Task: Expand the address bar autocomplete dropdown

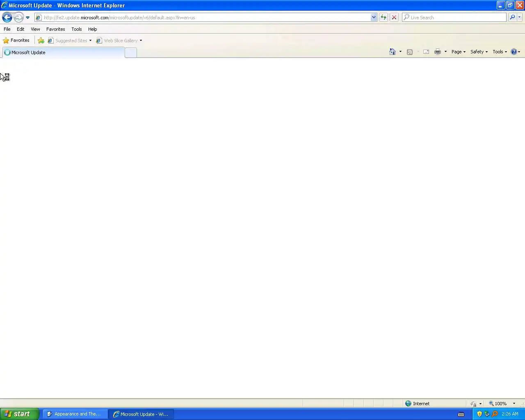Action: (x=374, y=18)
